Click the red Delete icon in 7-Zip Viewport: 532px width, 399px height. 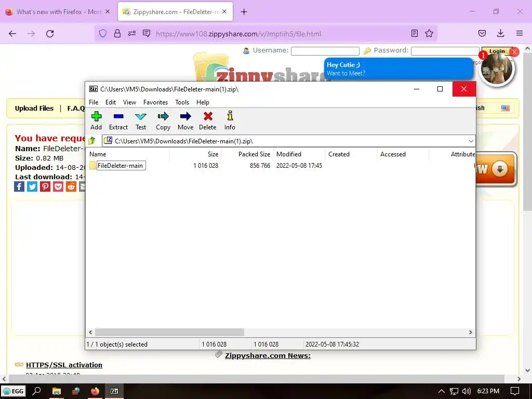[208, 121]
